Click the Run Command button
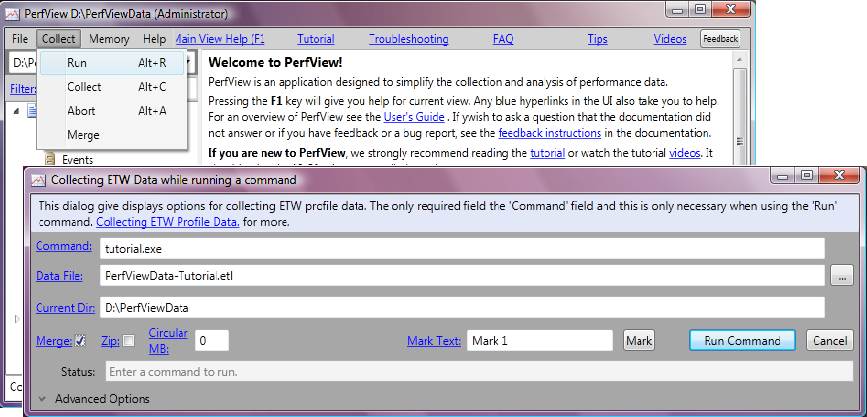Image resolution: width=867 pixels, height=417 pixels. (x=742, y=341)
